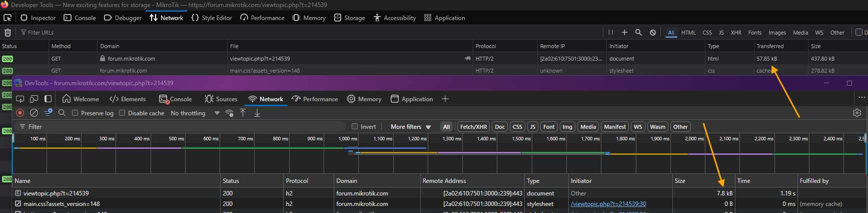Open the viewtopic.php initiator link
Screen dimensions: 868x213
[x=608, y=204]
